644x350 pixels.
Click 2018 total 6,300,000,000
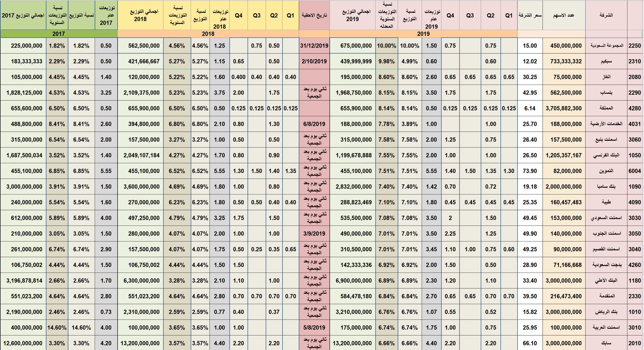(142, 281)
